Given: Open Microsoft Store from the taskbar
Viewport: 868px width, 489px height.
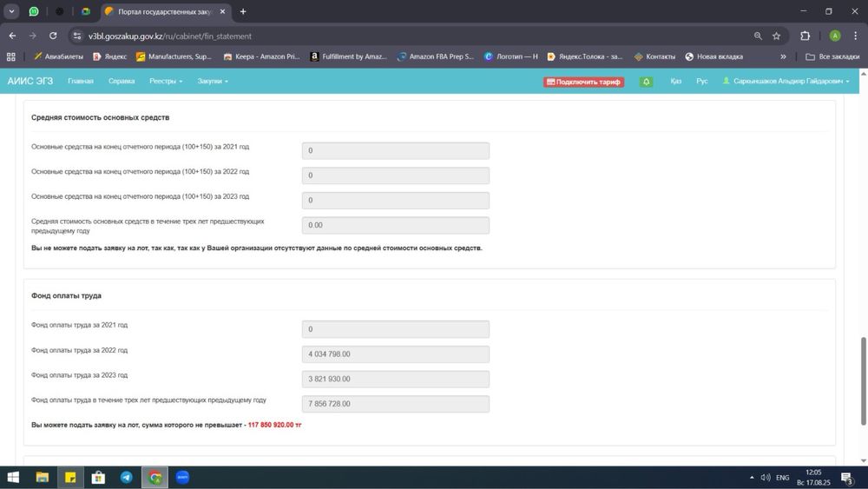Looking at the screenshot, I should [98, 478].
